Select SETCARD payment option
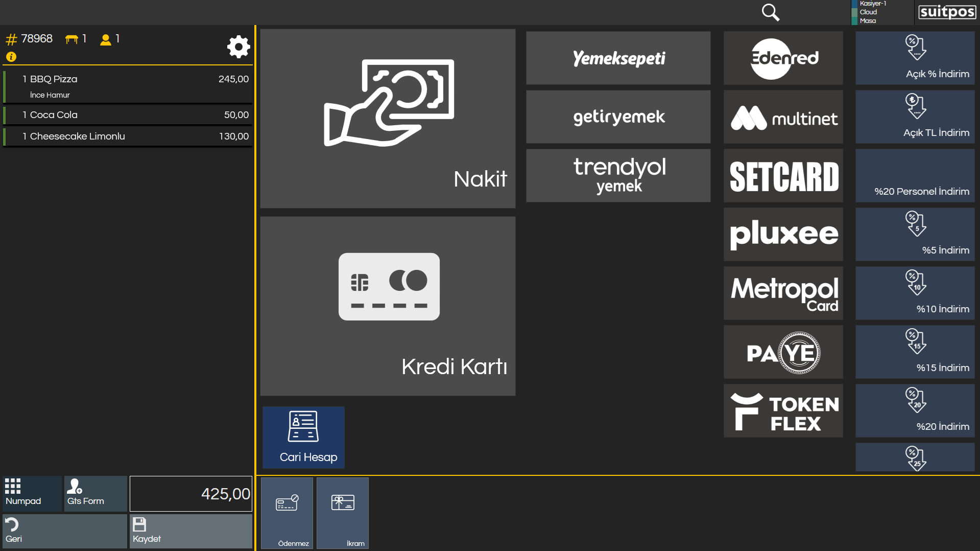 (x=783, y=176)
